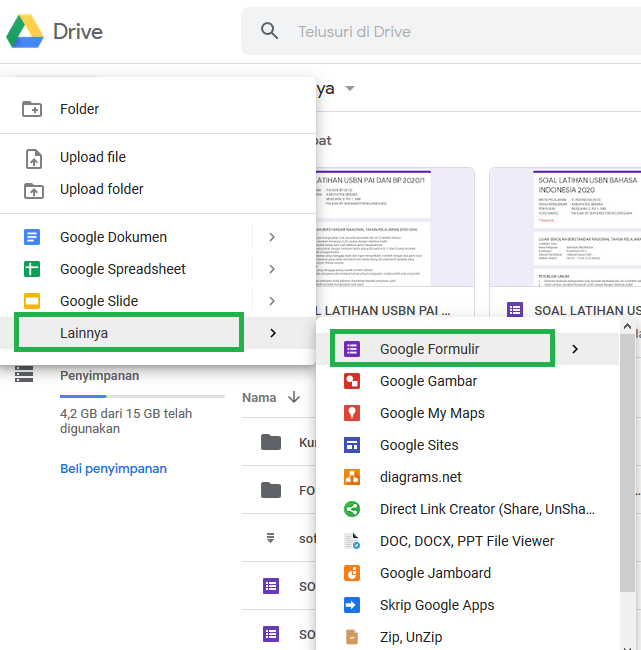Click the Beli penyimpanan link
Image resolution: width=641 pixels, height=650 pixels.
(113, 468)
